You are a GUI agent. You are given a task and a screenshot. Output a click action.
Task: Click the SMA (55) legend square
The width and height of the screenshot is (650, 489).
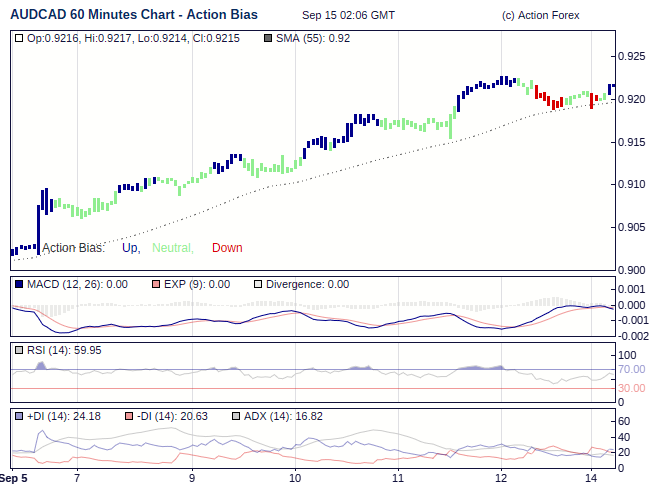(x=266, y=38)
